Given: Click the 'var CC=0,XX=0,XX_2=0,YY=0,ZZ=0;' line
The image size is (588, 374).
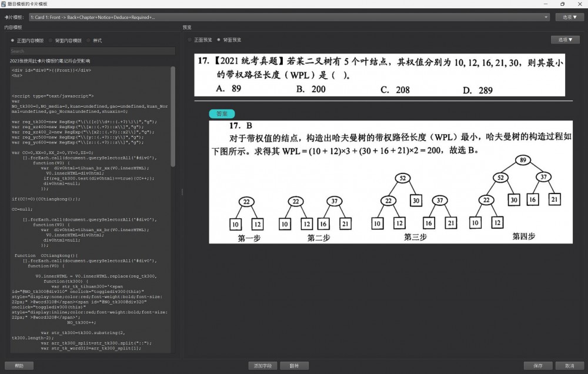Looking at the screenshot, I should pos(52,153).
